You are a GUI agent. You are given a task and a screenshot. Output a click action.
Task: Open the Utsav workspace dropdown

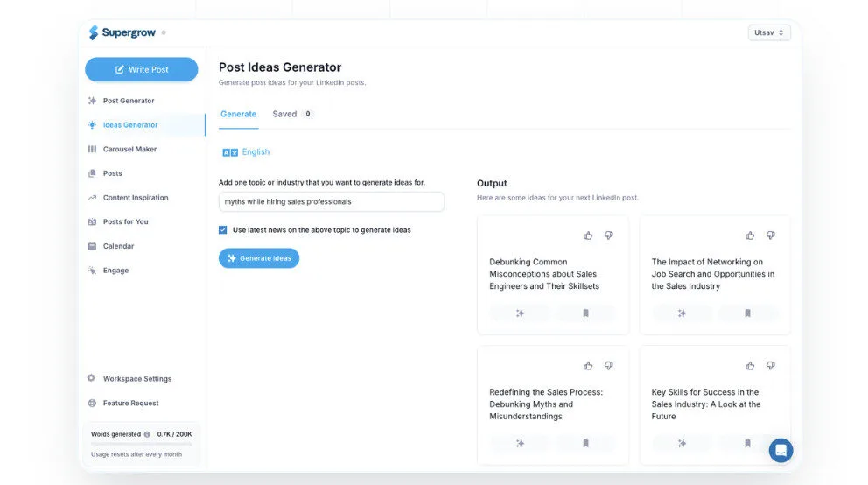click(769, 32)
